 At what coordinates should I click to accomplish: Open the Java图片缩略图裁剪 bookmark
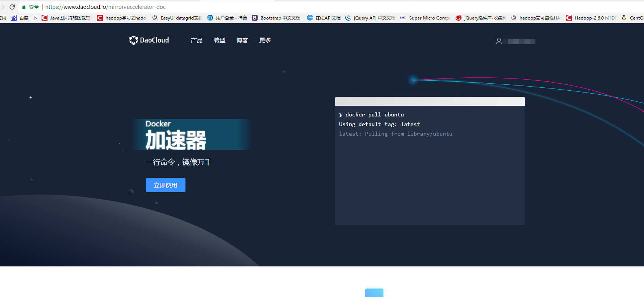click(x=66, y=18)
